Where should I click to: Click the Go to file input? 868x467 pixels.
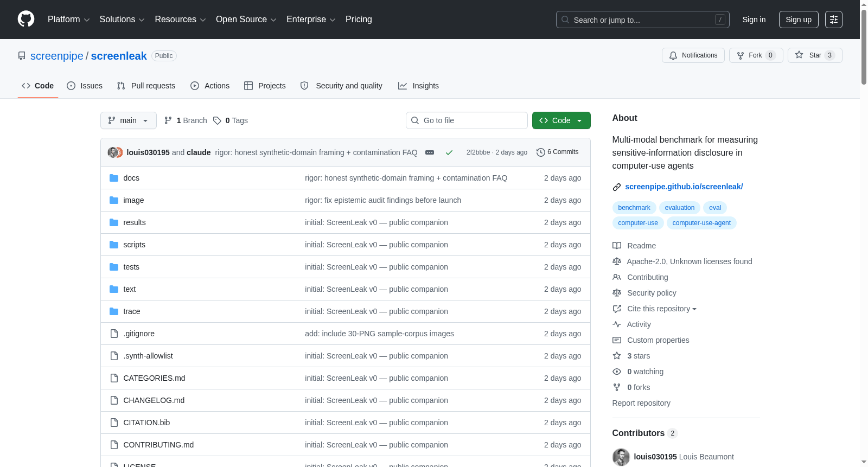pyautogui.click(x=467, y=120)
